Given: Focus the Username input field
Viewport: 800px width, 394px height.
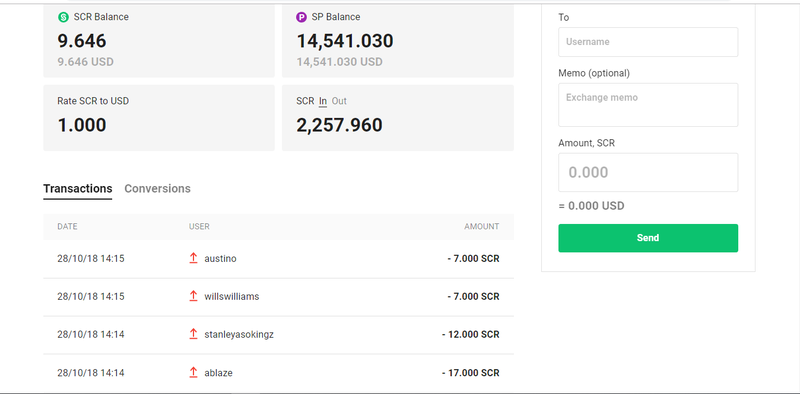Looking at the screenshot, I should coord(648,42).
